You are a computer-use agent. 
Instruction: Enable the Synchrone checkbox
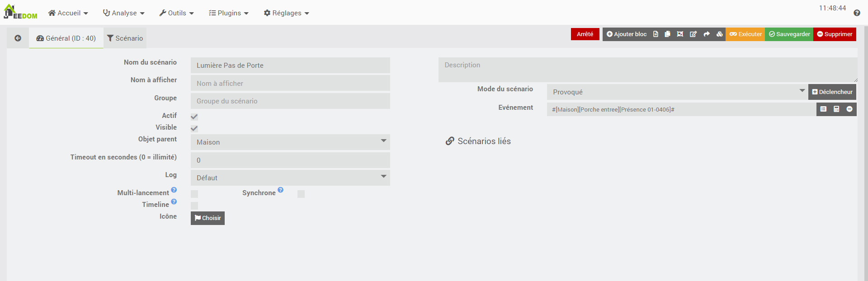tap(301, 194)
